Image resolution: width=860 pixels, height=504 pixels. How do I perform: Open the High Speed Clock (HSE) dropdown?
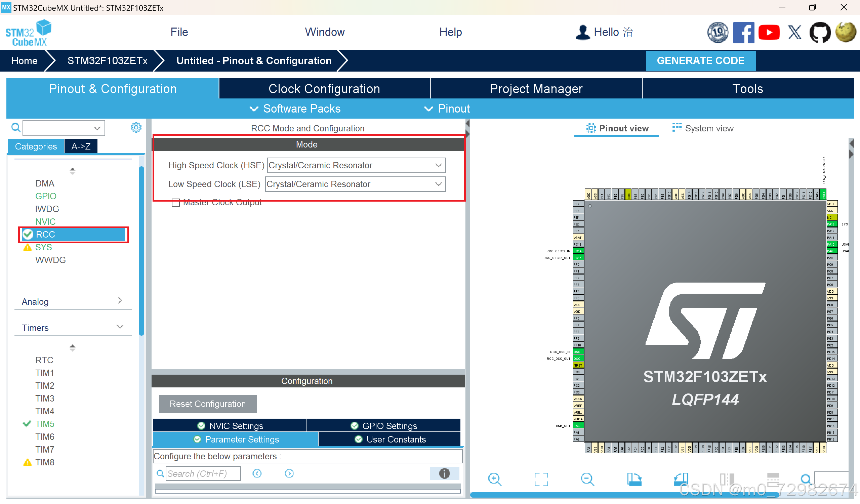(x=438, y=165)
